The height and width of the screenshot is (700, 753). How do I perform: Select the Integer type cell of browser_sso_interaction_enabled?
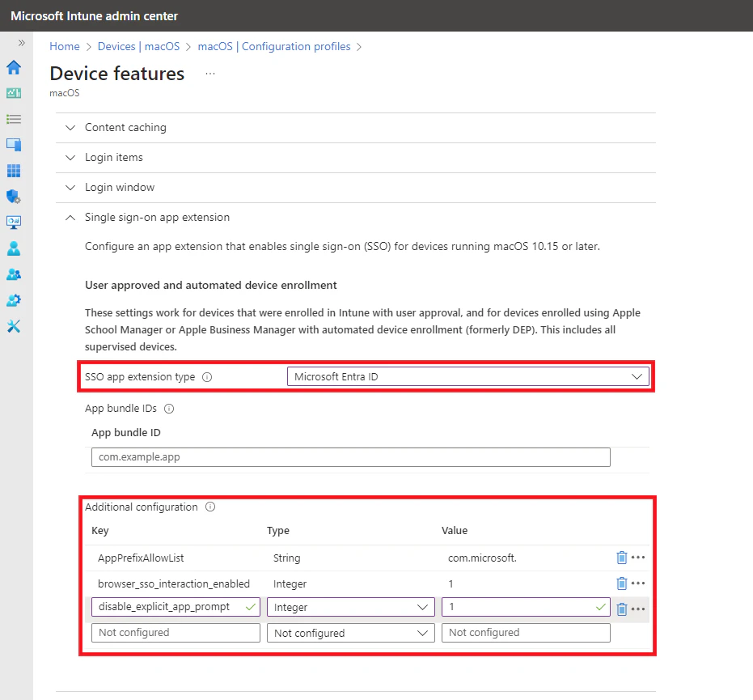(290, 584)
